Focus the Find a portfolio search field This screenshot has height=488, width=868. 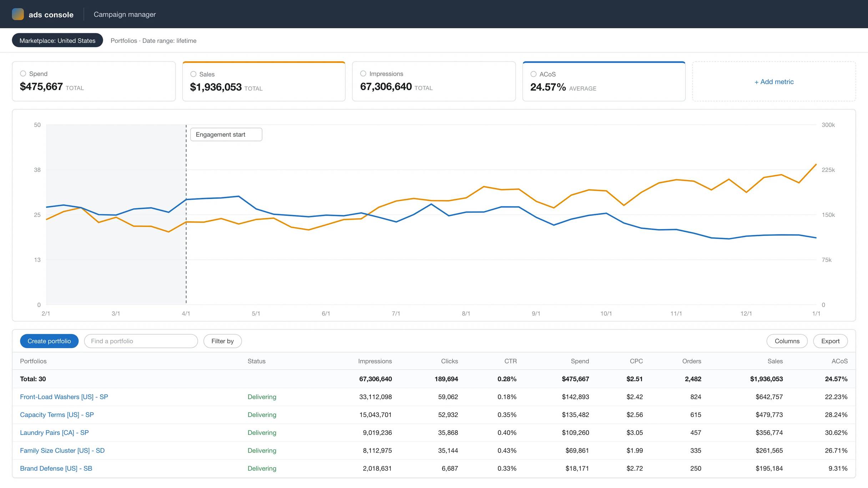[x=141, y=341]
